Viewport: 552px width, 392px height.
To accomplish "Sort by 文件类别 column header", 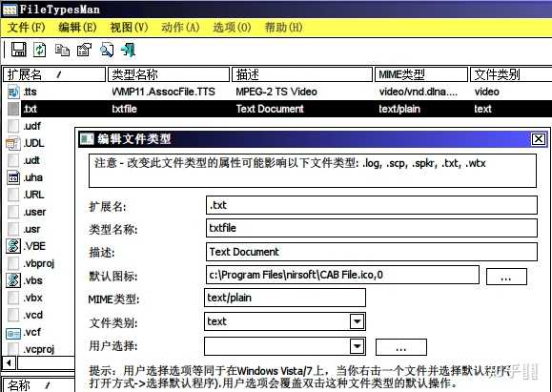I will (510, 74).
